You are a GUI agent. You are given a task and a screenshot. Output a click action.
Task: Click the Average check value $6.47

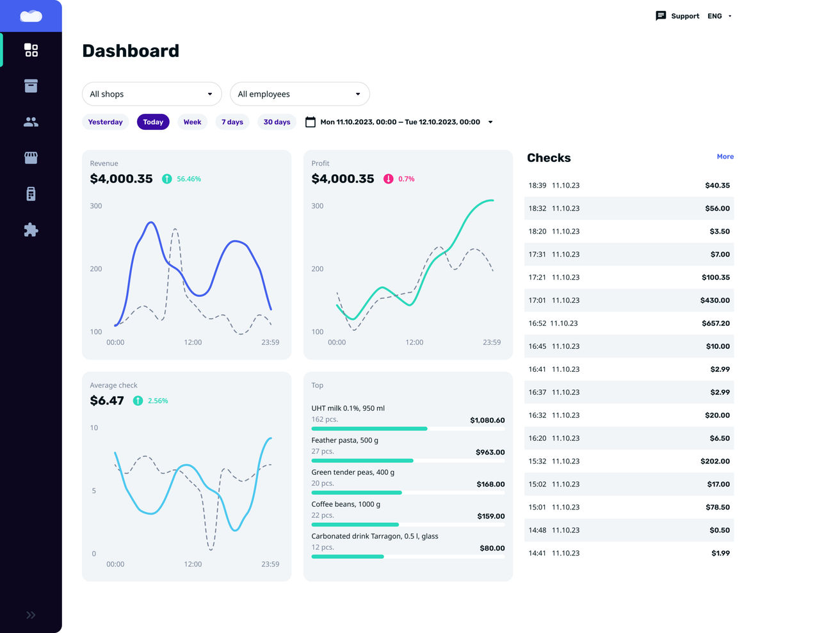tap(107, 401)
